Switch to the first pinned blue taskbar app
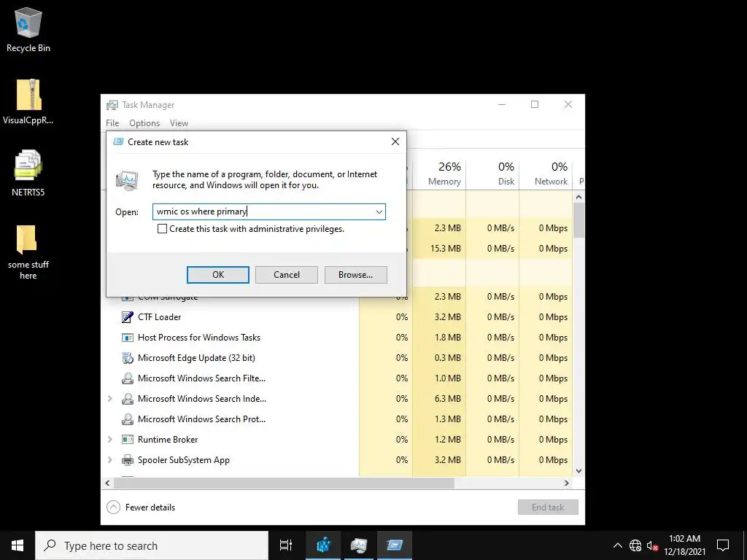This screenshot has width=747, height=560. (323, 545)
